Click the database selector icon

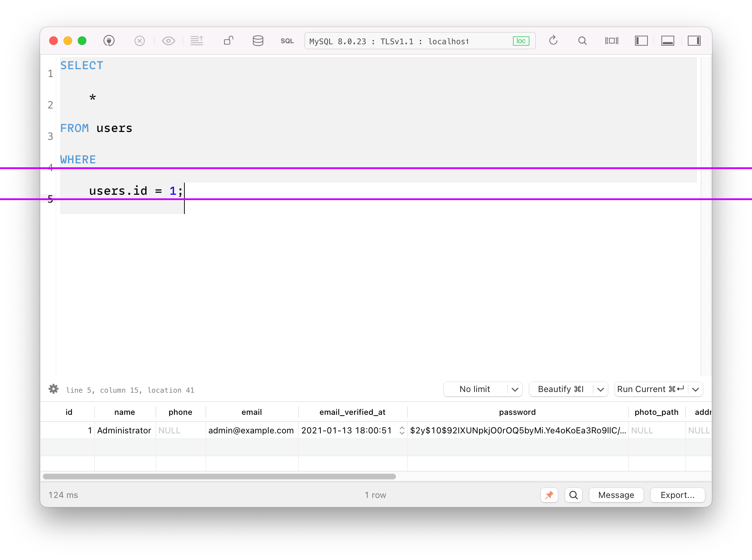(258, 41)
